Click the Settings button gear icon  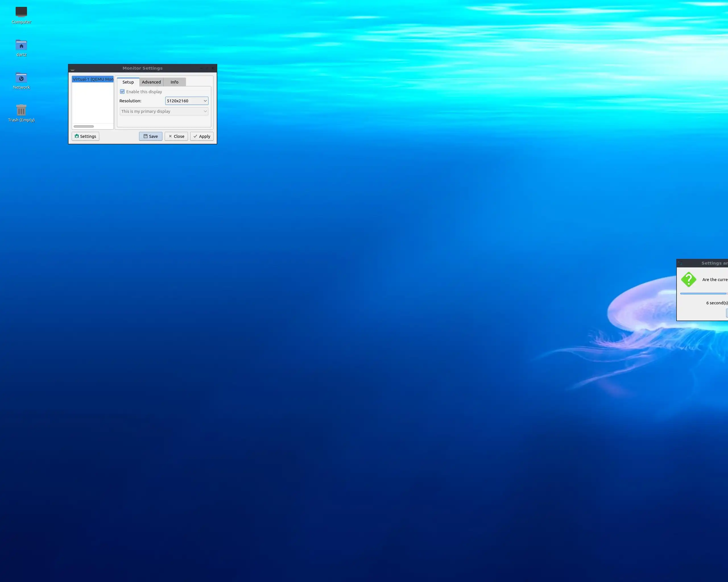[77, 136]
